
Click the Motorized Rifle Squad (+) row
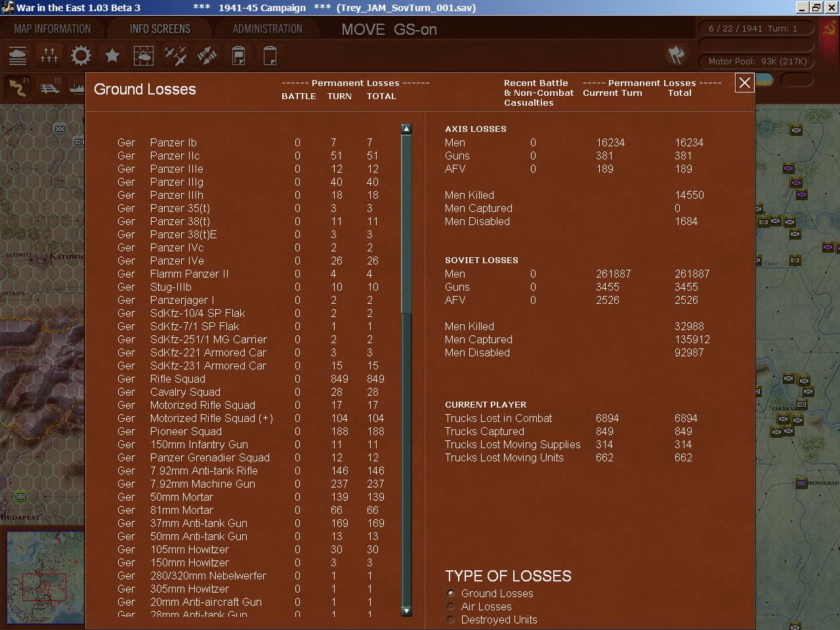(251, 418)
